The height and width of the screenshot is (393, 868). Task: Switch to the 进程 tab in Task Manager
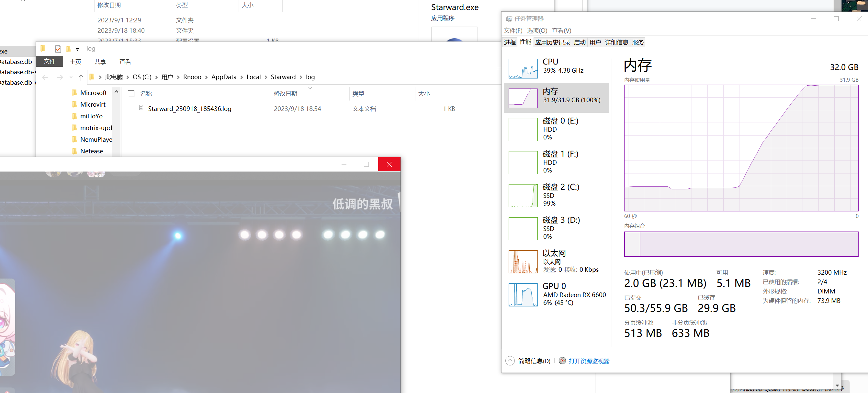[510, 42]
